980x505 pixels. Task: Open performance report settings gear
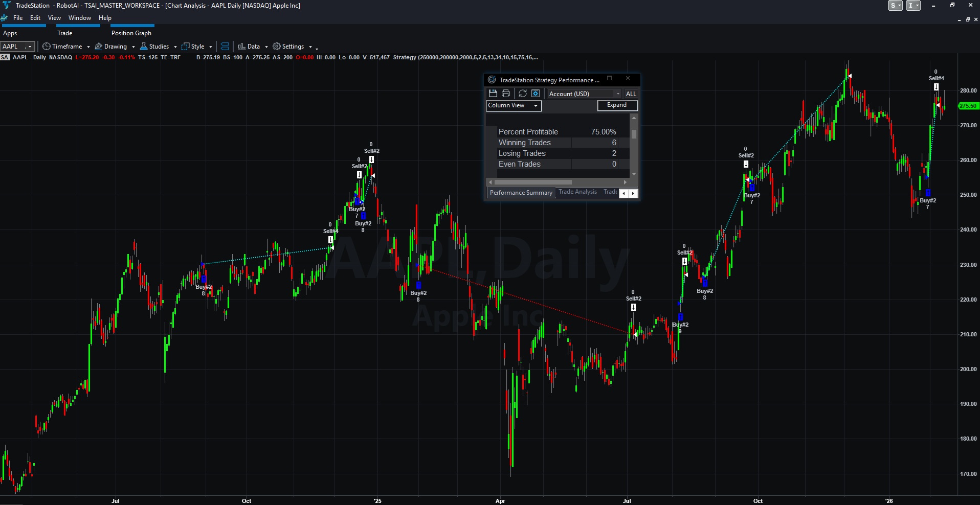coord(535,94)
